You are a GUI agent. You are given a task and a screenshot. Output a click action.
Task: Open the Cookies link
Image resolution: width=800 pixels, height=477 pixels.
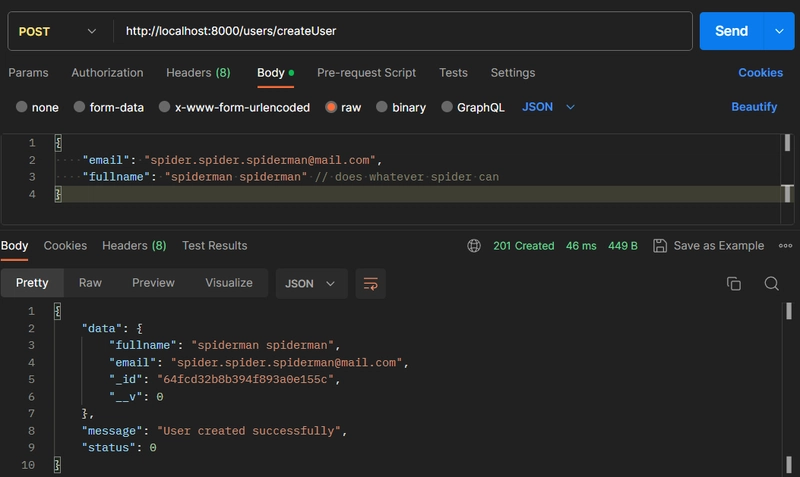(760, 73)
